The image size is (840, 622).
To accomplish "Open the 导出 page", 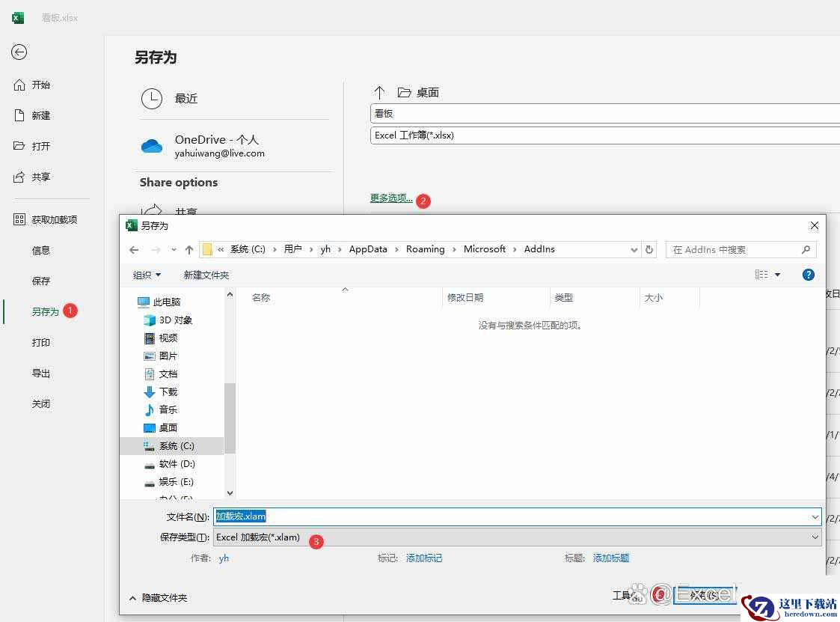I will point(40,373).
